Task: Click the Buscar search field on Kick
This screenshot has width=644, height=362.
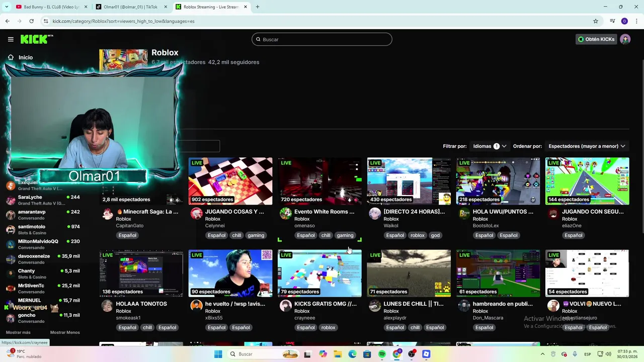Action: [x=322, y=39]
